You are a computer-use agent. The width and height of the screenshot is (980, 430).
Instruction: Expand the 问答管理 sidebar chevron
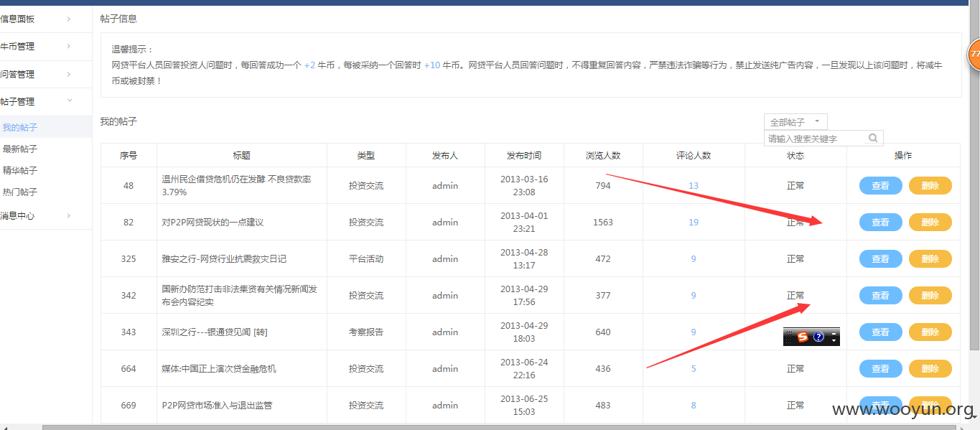68,75
